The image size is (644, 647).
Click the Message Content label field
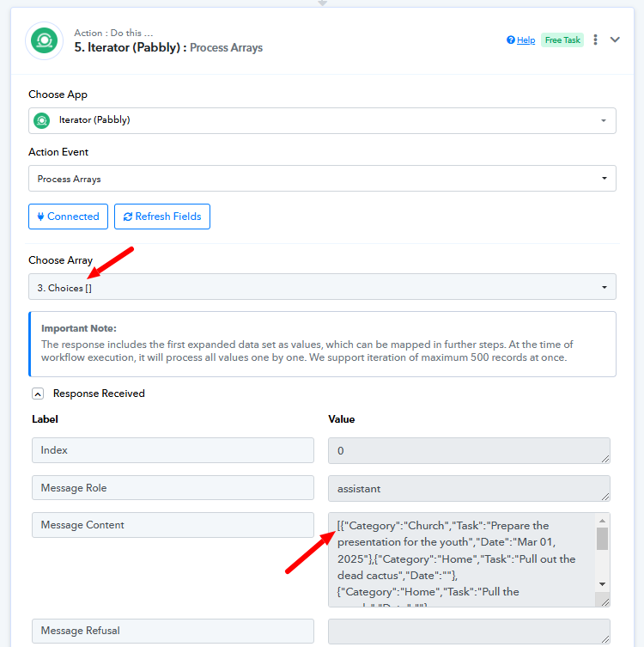[x=173, y=525]
